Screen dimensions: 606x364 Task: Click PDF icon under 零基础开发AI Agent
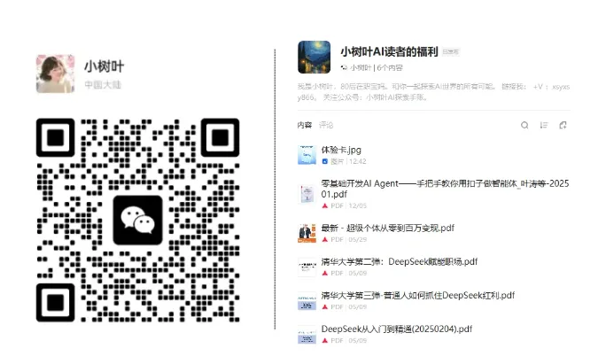tap(324, 206)
